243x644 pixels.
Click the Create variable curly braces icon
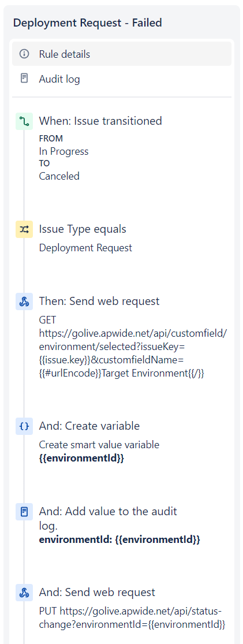pyautogui.click(x=24, y=426)
